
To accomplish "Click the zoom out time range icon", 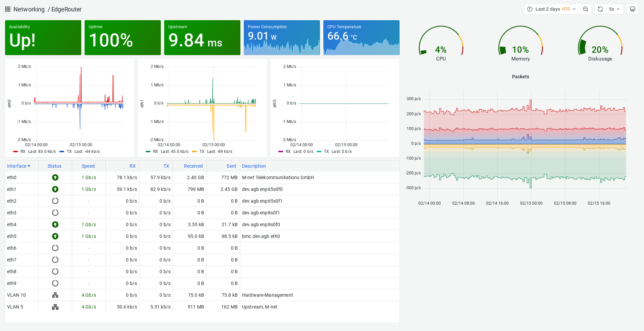I will click(586, 9).
